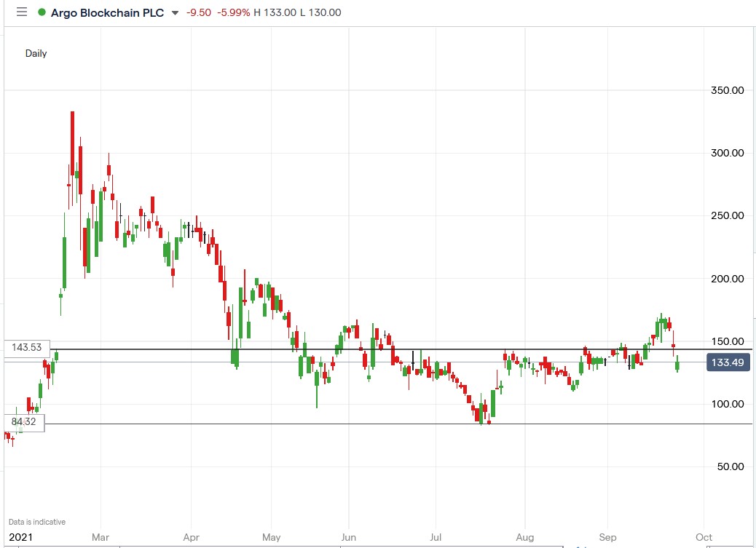Click the 2021 year axis label

(x=20, y=537)
